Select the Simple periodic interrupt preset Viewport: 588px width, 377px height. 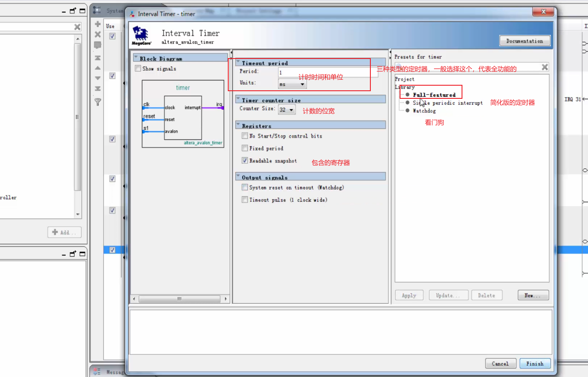[448, 103]
